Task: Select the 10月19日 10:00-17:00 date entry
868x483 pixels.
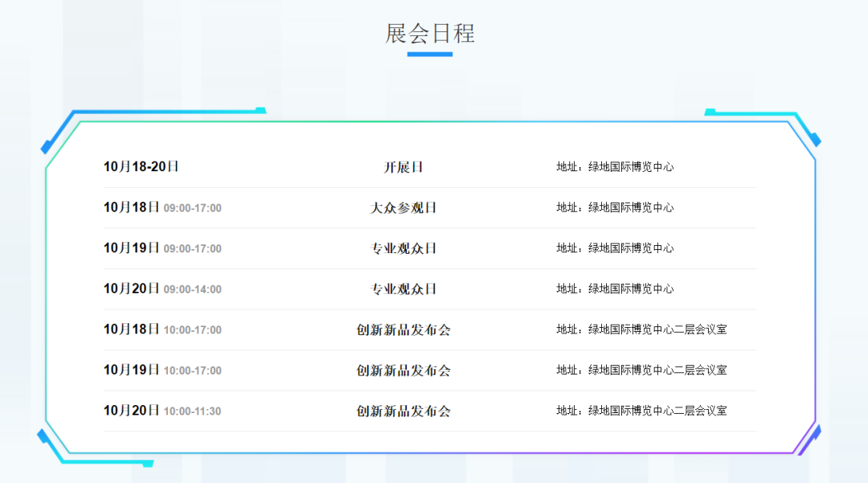Action: (x=162, y=370)
